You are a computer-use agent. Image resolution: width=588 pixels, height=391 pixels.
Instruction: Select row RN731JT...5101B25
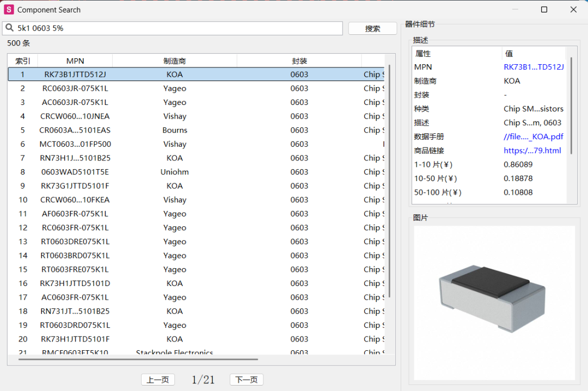pos(196,311)
